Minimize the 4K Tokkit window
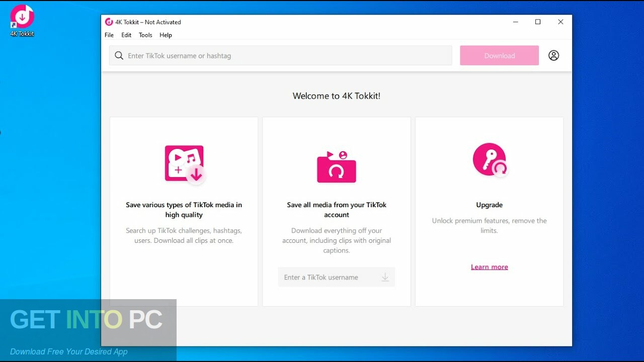Viewport: 644px width, 362px height. 516,22
